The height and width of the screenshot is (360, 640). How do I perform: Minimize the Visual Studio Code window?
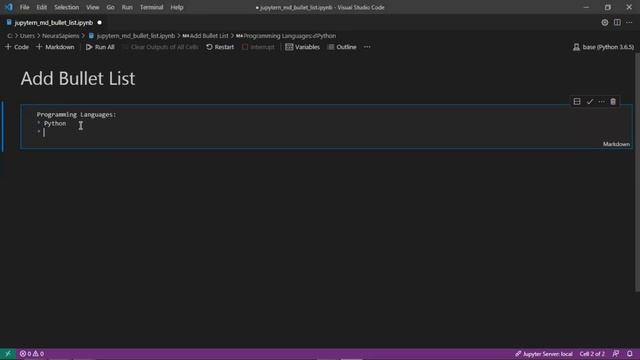(x=586, y=7)
